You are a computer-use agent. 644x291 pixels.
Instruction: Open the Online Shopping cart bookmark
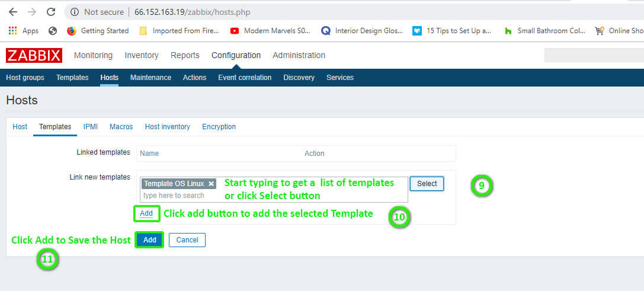tap(619, 31)
